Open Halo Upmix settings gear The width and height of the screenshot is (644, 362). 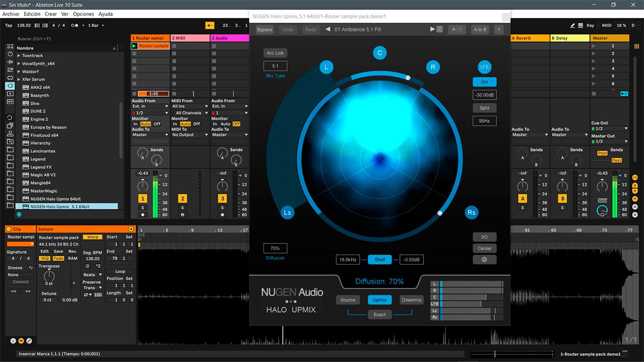[x=484, y=260]
